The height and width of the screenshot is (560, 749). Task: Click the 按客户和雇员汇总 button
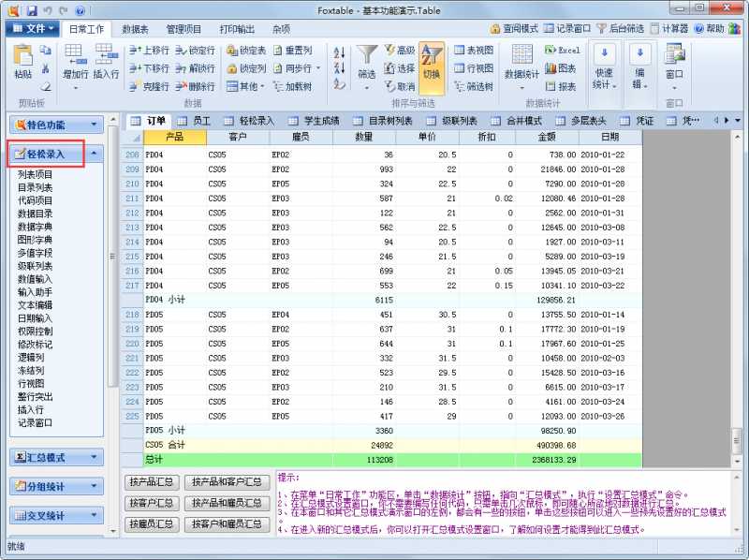[223, 523]
